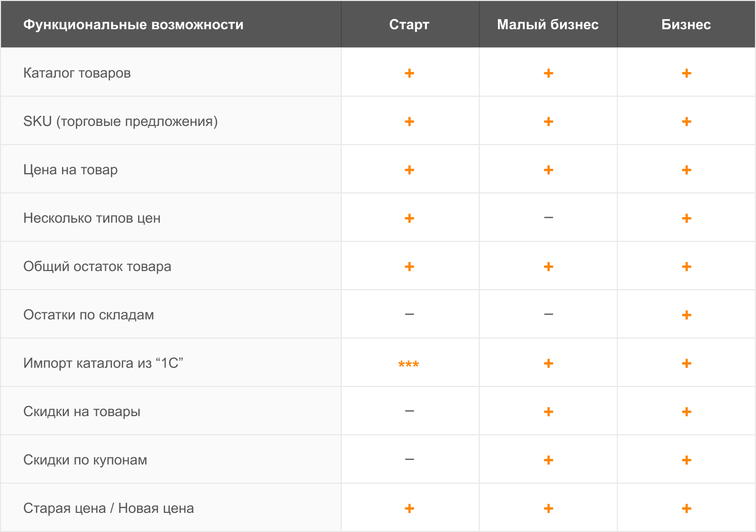
Task: Click the plus icon for Каталог товаров under Старт
Action: (409, 73)
